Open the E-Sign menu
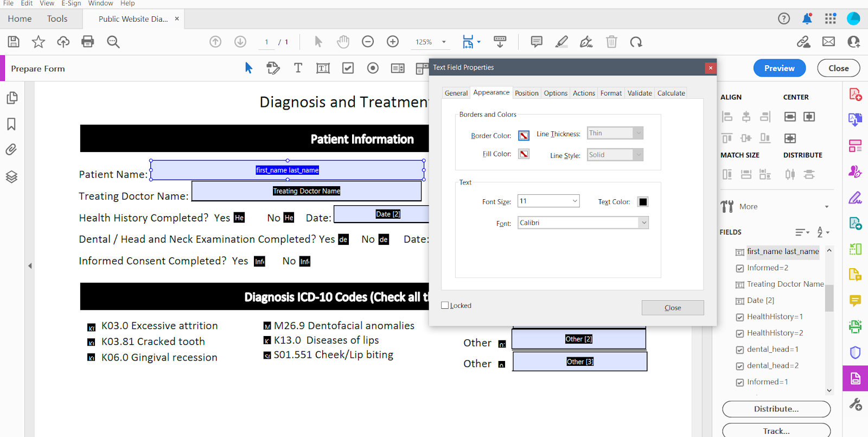Viewport: 868px width, 437px height. tap(71, 3)
